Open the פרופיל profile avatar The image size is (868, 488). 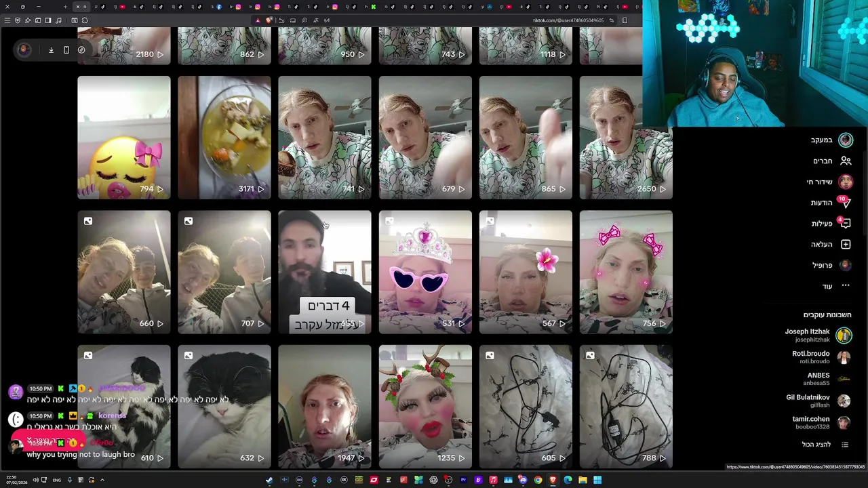[845, 265]
